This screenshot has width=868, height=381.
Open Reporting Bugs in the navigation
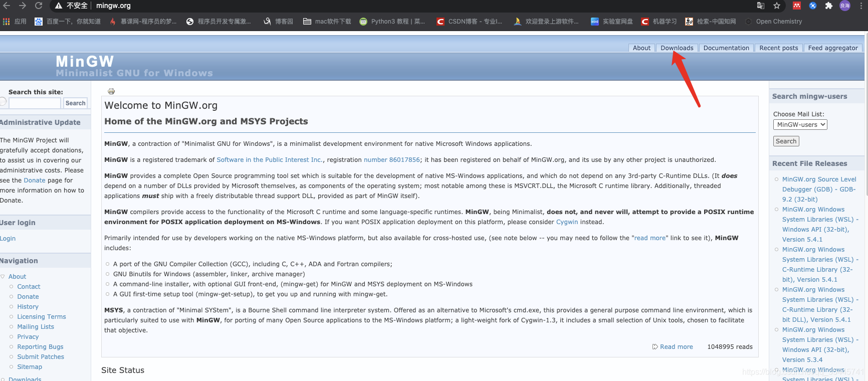pos(40,347)
